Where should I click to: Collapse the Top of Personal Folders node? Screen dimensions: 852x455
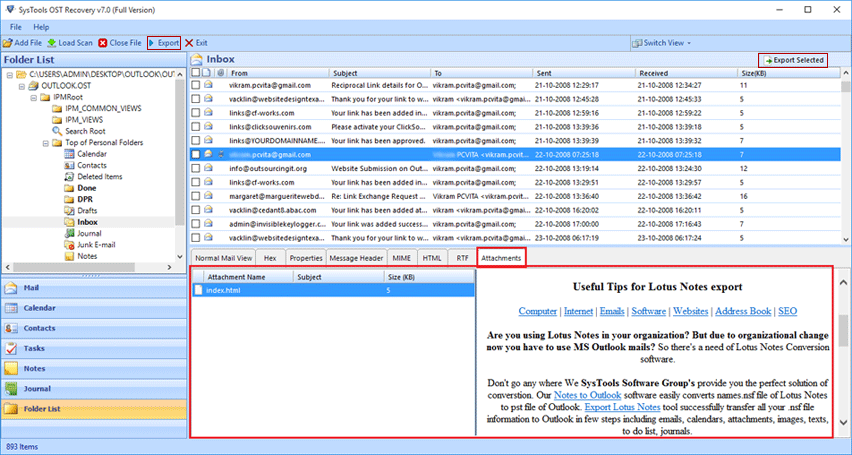(45, 143)
